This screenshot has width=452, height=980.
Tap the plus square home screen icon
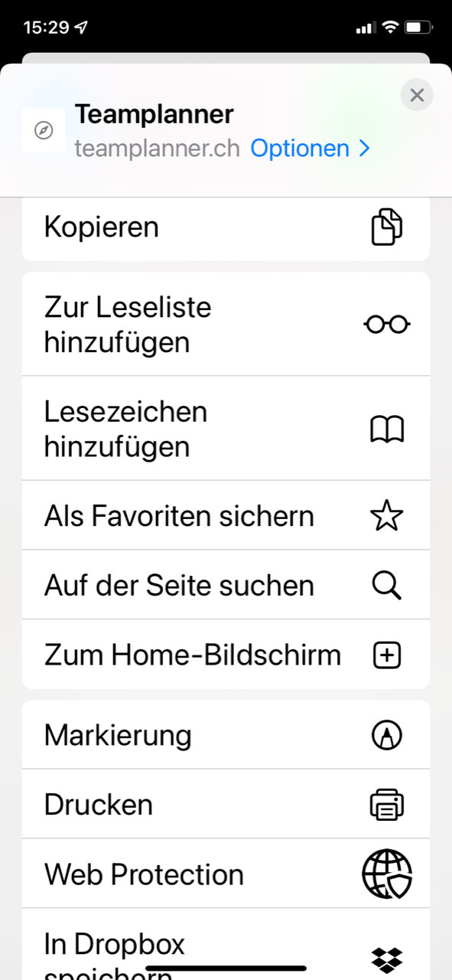click(387, 655)
